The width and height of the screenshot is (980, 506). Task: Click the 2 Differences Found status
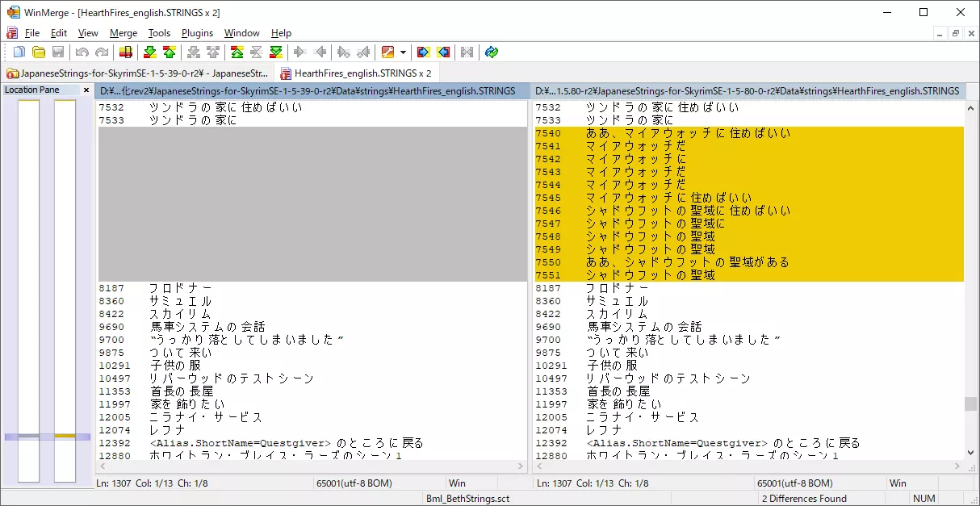click(x=804, y=499)
